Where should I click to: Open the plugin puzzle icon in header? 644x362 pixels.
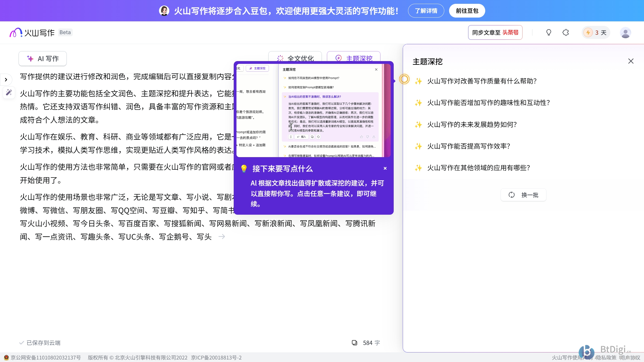pos(566,32)
